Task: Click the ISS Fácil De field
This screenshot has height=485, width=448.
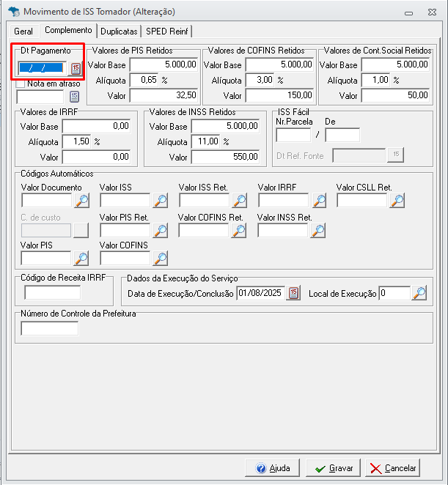Action: pyautogui.click(x=342, y=135)
